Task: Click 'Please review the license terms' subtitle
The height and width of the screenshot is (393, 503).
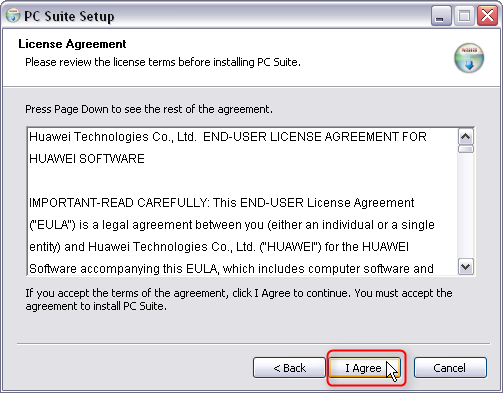Action: coord(163,62)
